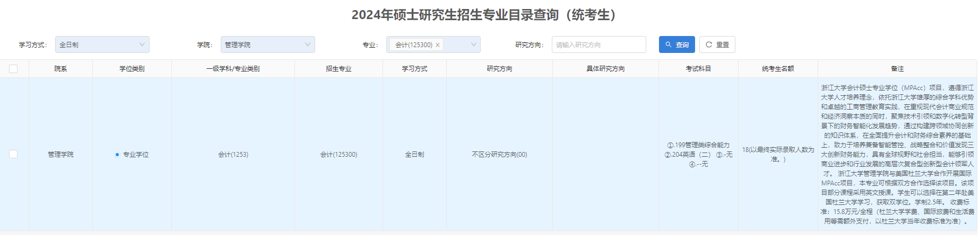Focus the 请输入研究方向 input field
This screenshot has width=980, height=242.
599,45
